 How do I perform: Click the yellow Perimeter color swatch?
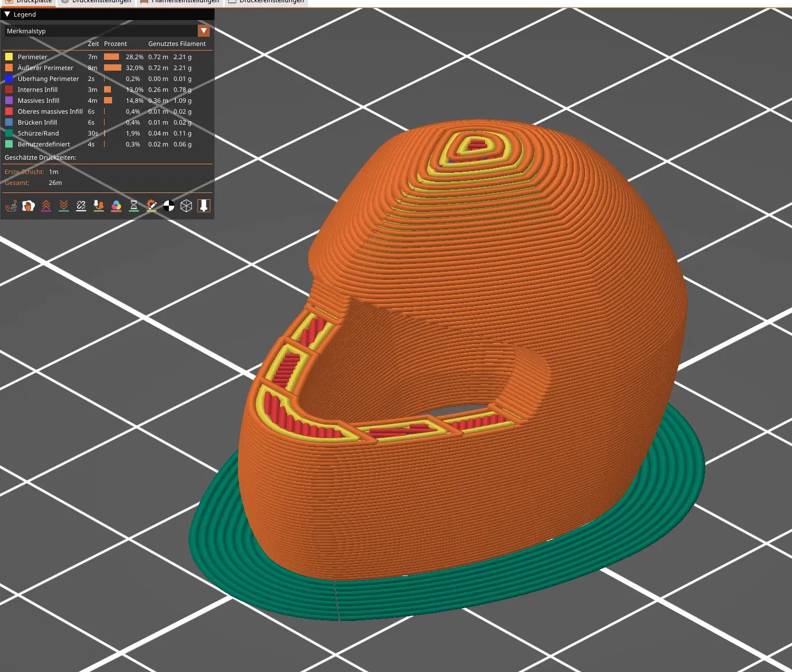(9, 57)
